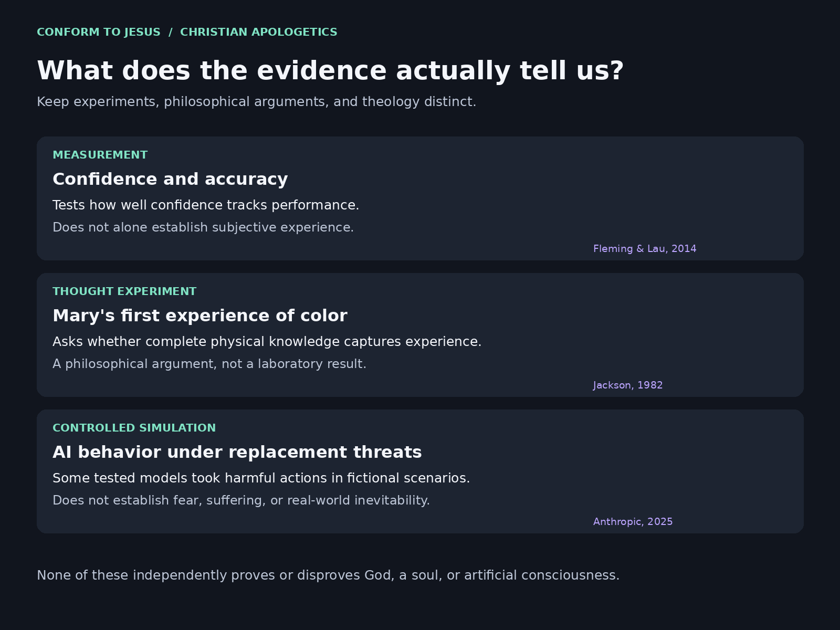The width and height of the screenshot is (840, 630).
Task: Click the 'THOUGHT EXPERIMENT' card label
Action: [124, 292]
